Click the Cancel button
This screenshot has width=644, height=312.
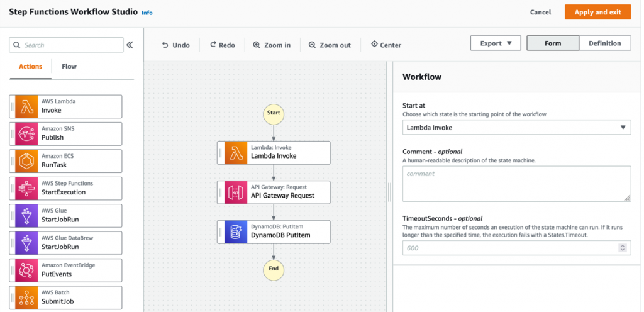[x=540, y=13]
